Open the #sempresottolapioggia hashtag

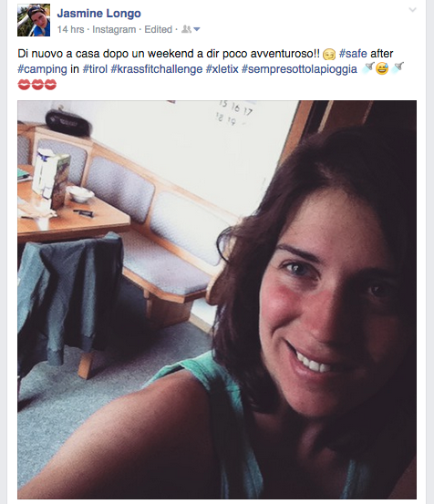coord(299,69)
